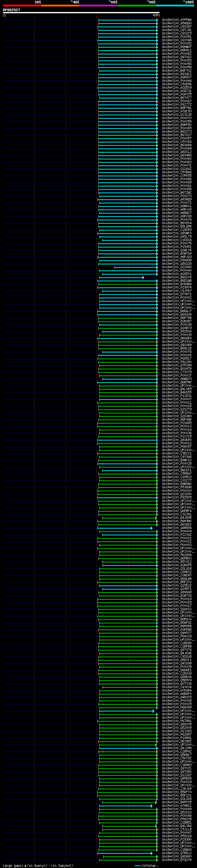Select hit UniRef100_P00051
This screenshot has width=197, height=868.
[177, 37]
